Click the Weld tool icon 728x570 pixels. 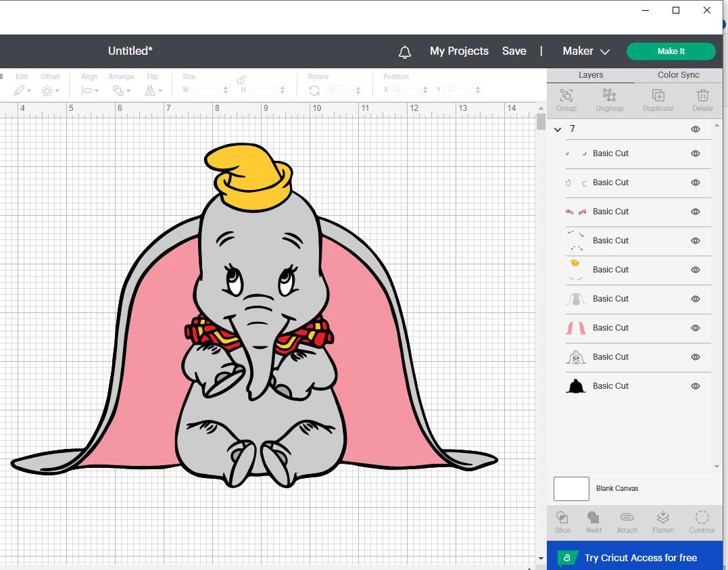(593, 517)
